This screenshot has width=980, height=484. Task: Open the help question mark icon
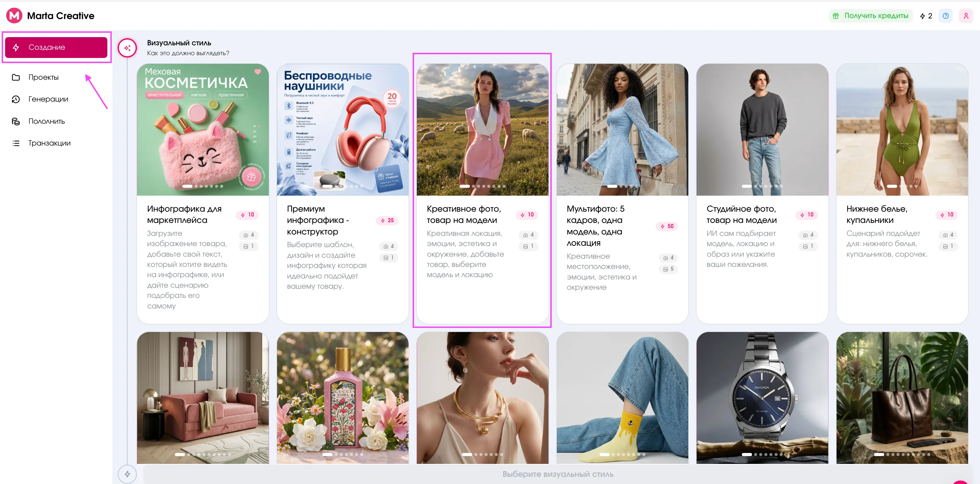[x=945, y=16]
